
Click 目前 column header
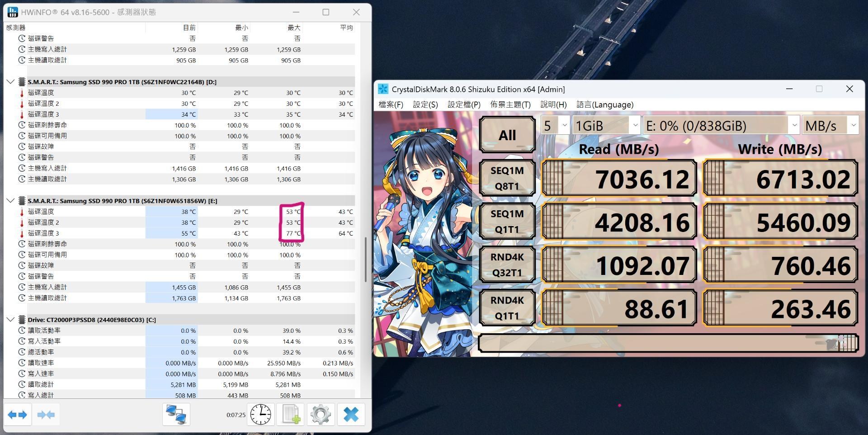click(189, 28)
